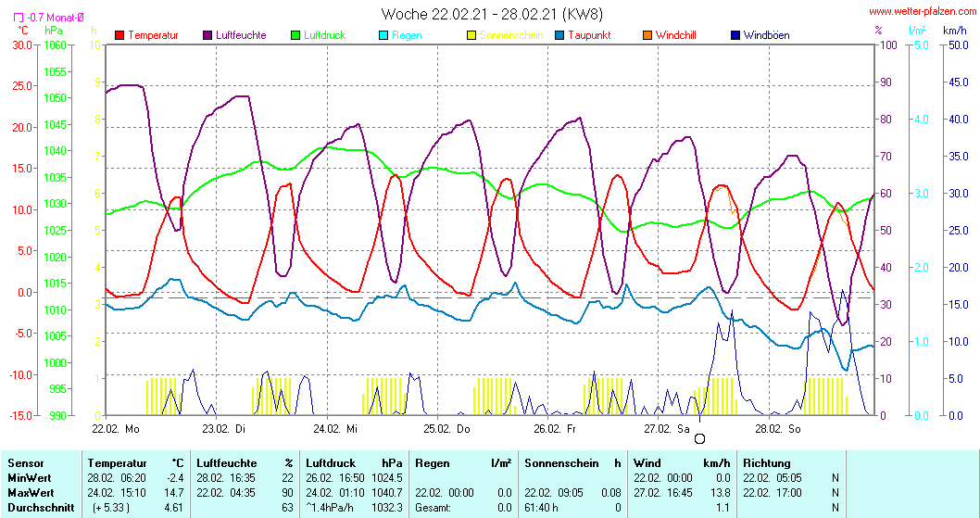Click the full moon marker below 27.02.

tap(700, 439)
